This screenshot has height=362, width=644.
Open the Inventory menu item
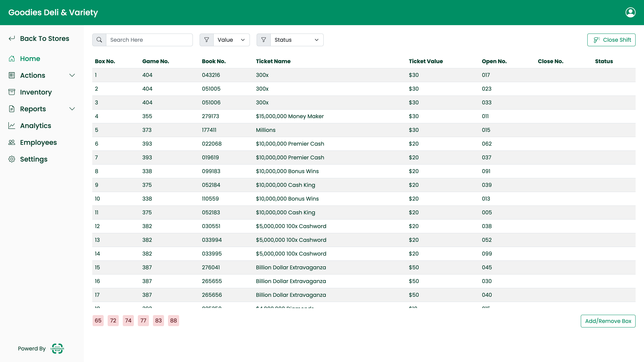[36, 92]
